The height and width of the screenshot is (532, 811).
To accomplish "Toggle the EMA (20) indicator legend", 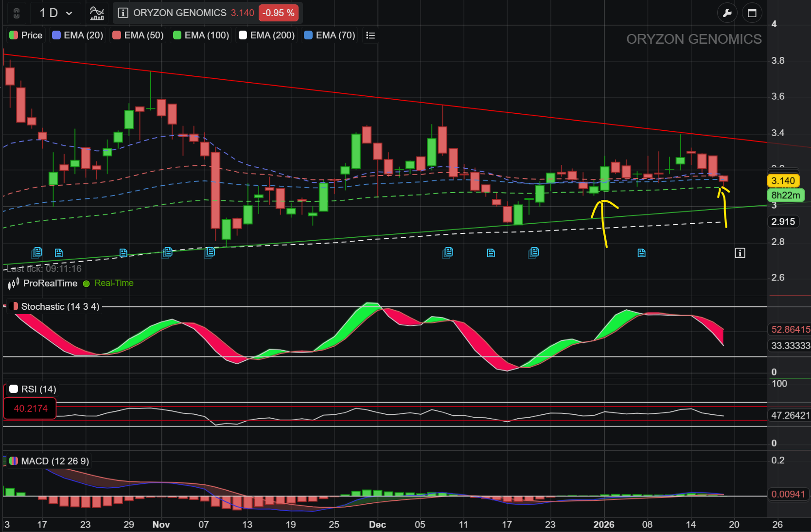I will pyautogui.click(x=78, y=35).
